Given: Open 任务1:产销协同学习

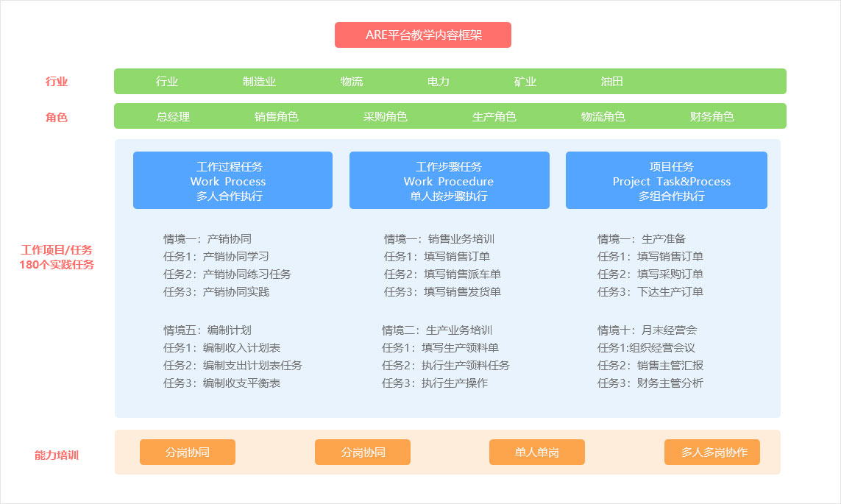Looking at the screenshot, I should 216,257.
